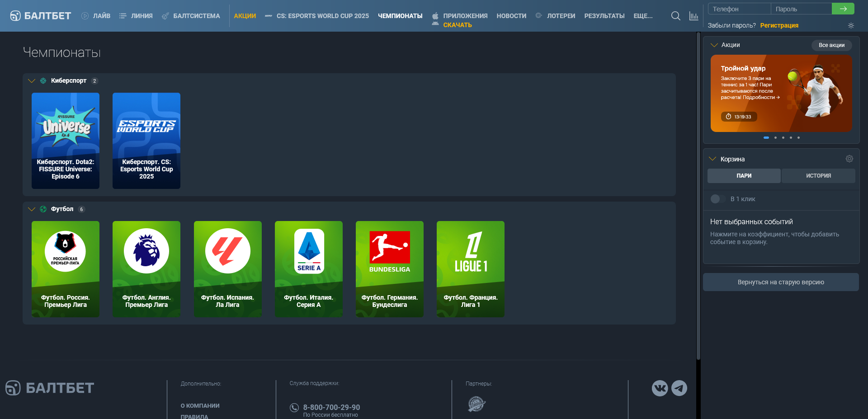Switch to the ИСТОРИЯ tab

818,176
